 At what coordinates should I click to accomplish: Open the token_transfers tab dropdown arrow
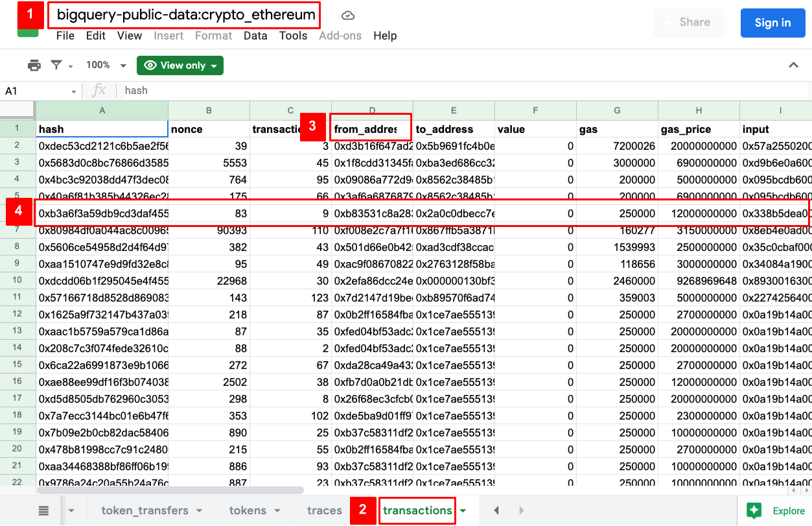[x=200, y=511]
